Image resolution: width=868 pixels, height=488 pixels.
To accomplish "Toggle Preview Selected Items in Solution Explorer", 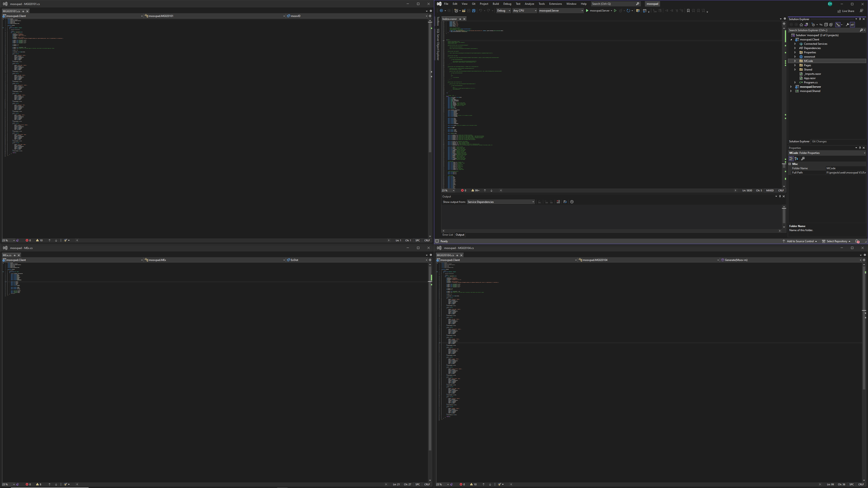I will (852, 25).
